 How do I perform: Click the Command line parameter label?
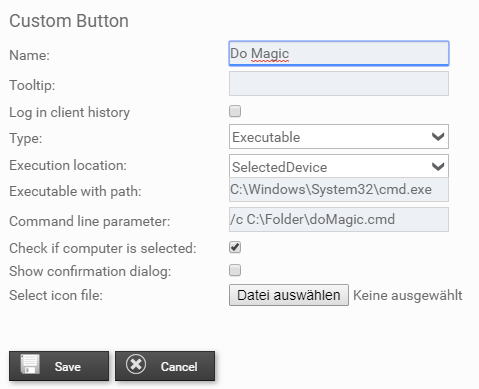coord(90,221)
